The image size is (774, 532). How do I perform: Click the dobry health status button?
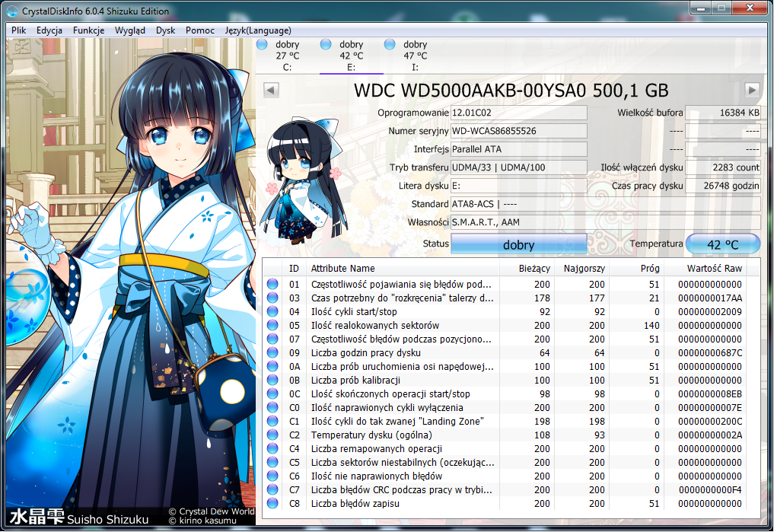tap(519, 244)
